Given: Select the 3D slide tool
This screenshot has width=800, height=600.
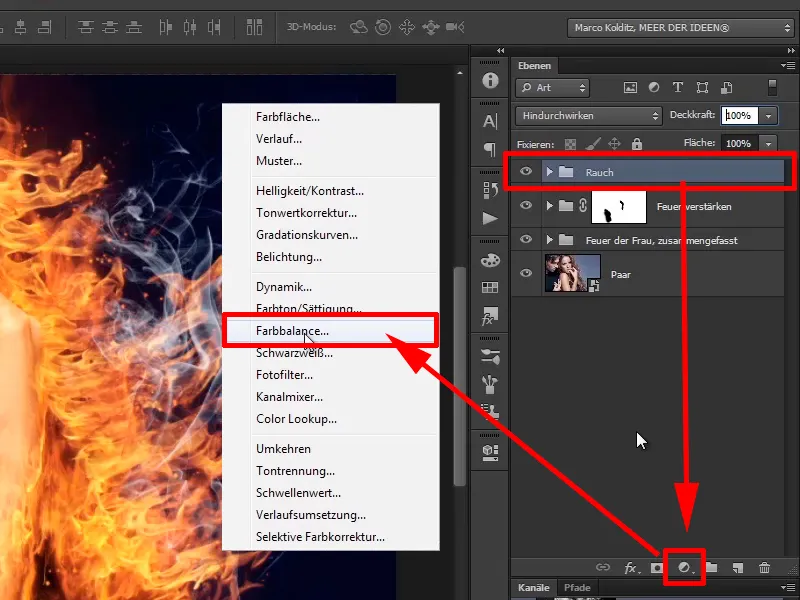Looking at the screenshot, I should [x=431, y=27].
